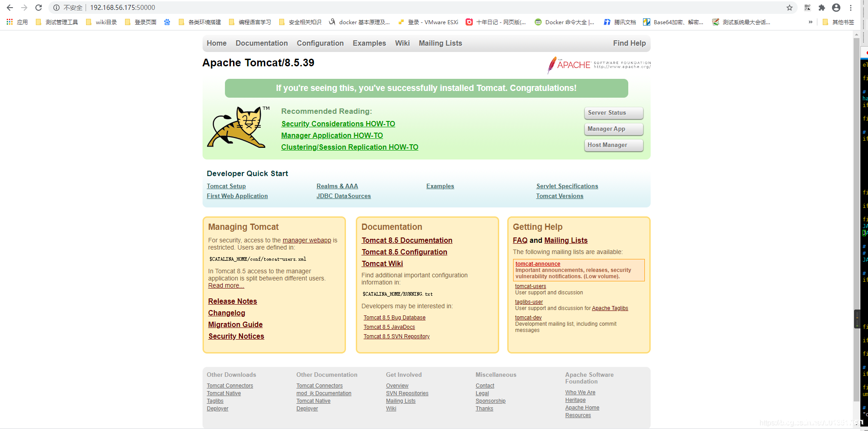The image size is (868, 431).
Task: Click the browser profile avatar
Action: (836, 7)
